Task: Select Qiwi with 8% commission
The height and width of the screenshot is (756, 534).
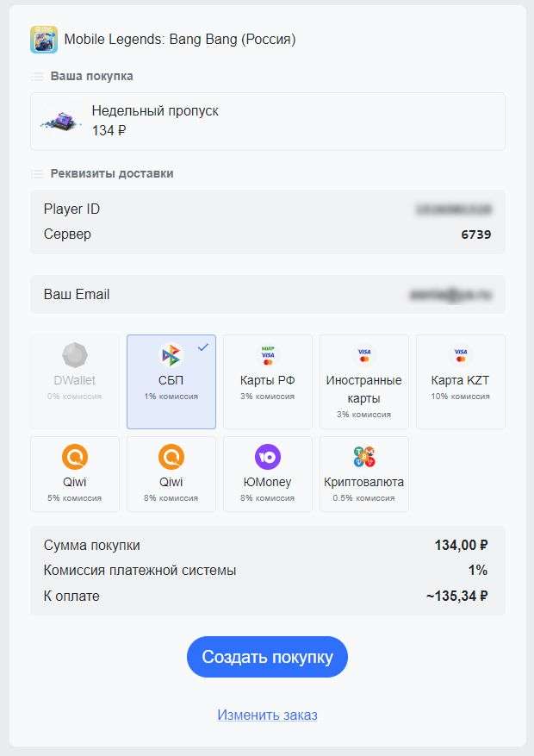Action: pyautogui.click(x=171, y=473)
